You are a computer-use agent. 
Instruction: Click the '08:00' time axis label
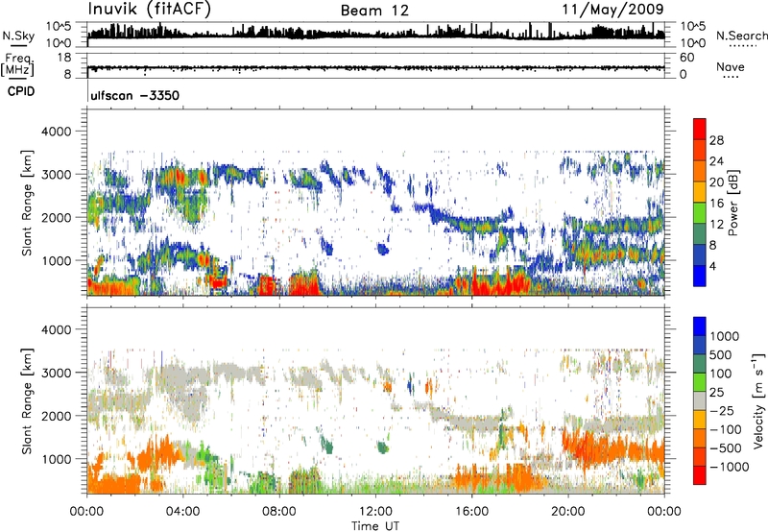(x=279, y=512)
